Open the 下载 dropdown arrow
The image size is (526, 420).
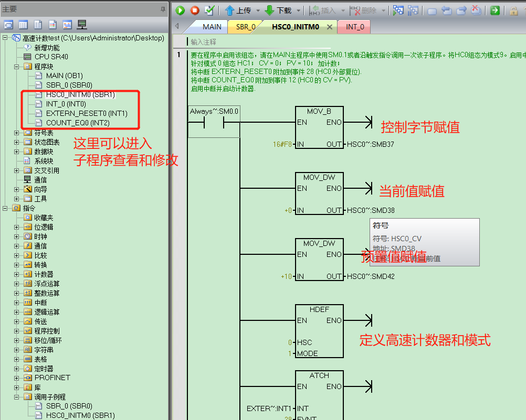(299, 10)
